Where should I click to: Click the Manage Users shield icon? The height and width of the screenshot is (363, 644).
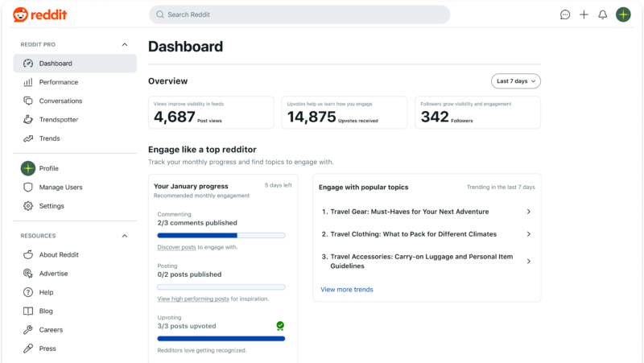pos(28,188)
